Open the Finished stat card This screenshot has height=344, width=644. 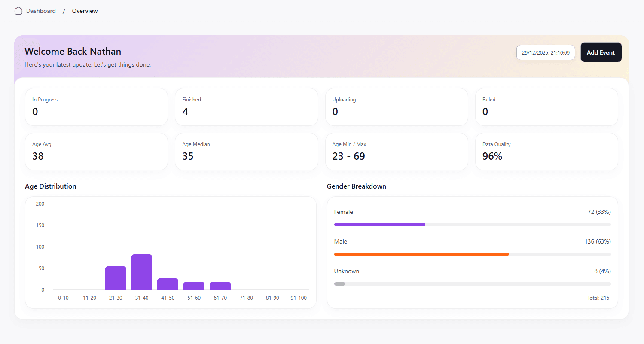tap(246, 107)
